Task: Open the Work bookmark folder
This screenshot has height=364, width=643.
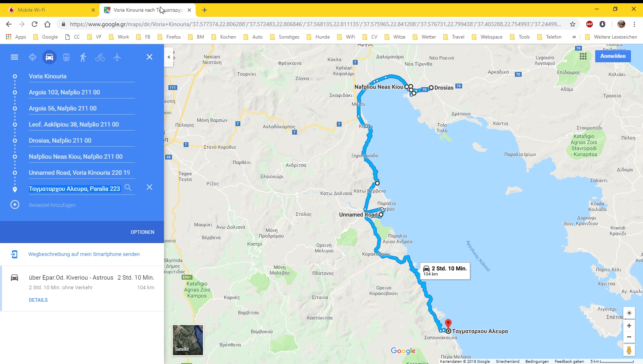Action: pos(119,37)
